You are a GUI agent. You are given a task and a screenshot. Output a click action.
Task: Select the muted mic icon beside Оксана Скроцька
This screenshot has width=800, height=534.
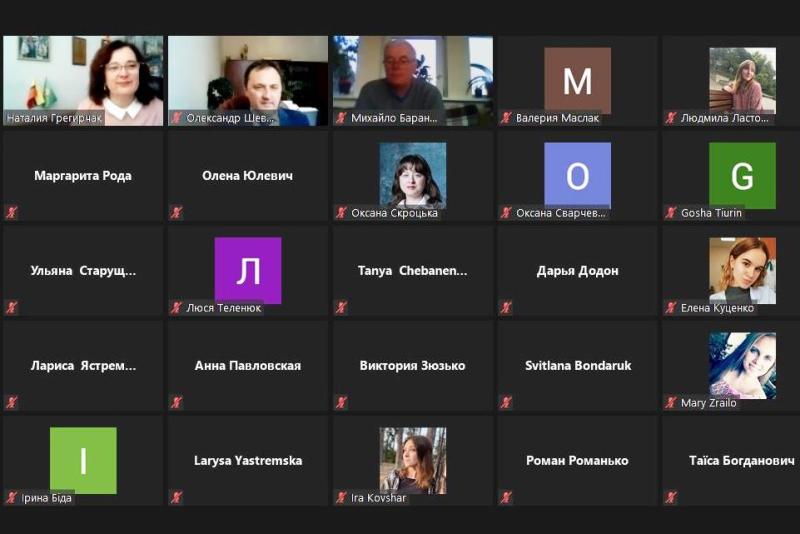(x=341, y=212)
